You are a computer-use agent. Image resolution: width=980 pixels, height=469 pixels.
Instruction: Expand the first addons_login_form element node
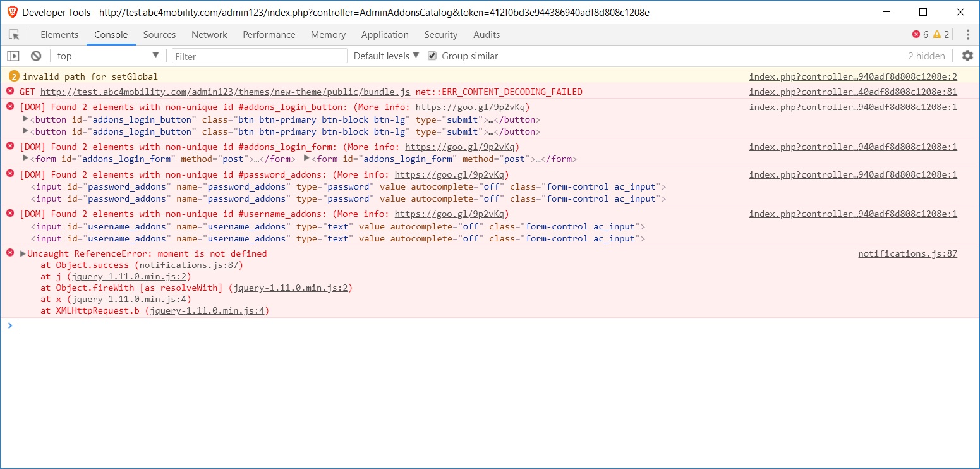point(26,159)
